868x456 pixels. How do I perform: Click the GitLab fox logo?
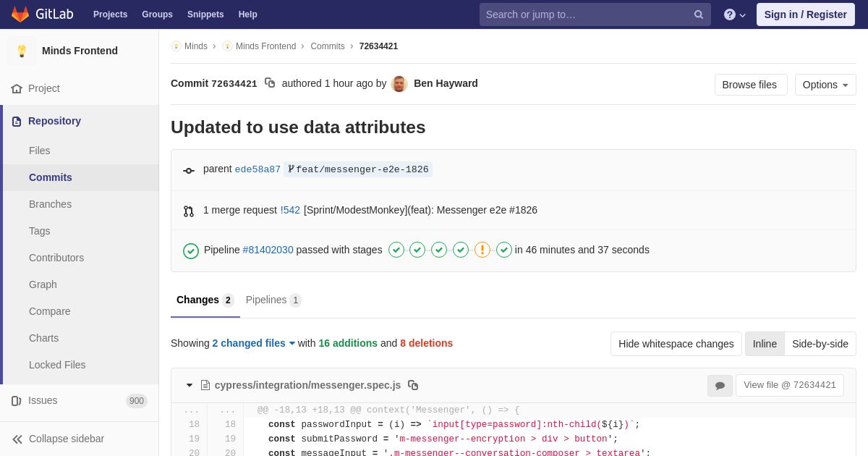point(20,14)
